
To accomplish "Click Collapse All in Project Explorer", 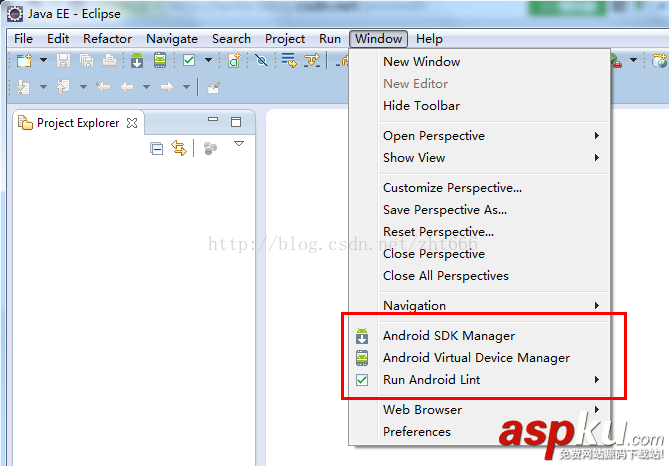I will click(x=157, y=149).
